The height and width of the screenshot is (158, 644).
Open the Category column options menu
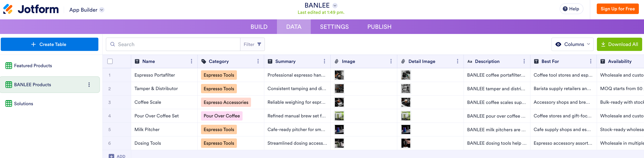(258, 61)
